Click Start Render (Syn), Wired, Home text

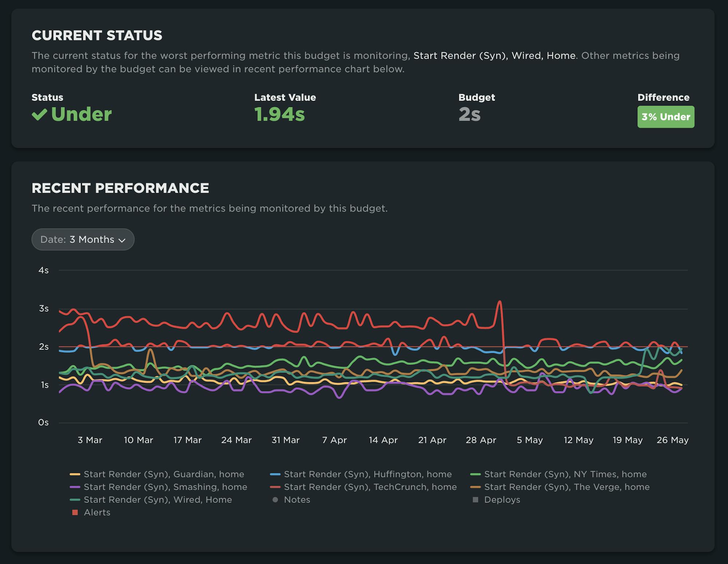click(x=494, y=56)
